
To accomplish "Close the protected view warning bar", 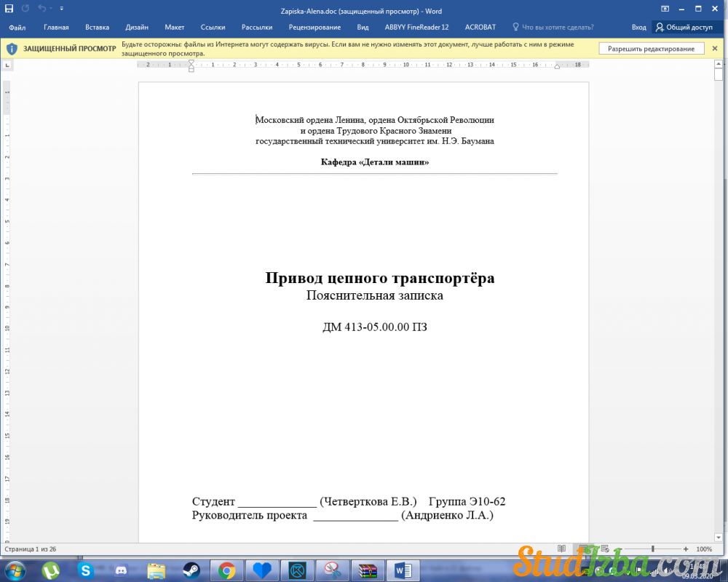I will (714, 49).
